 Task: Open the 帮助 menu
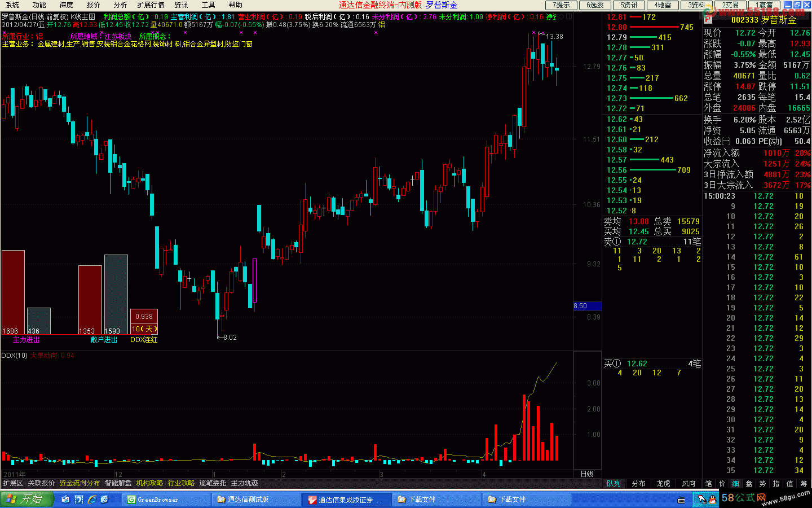pyautogui.click(x=235, y=5)
